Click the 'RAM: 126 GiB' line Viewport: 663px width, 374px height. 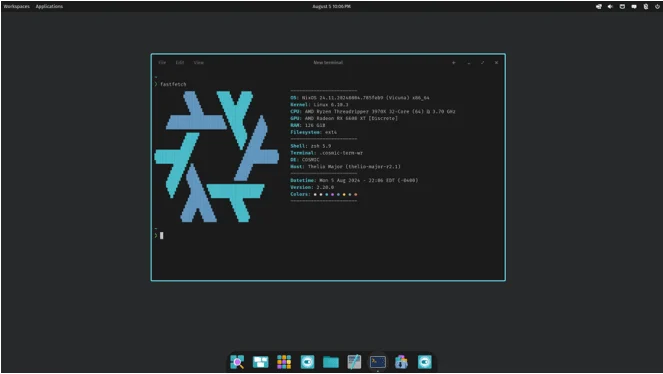pyautogui.click(x=307, y=125)
